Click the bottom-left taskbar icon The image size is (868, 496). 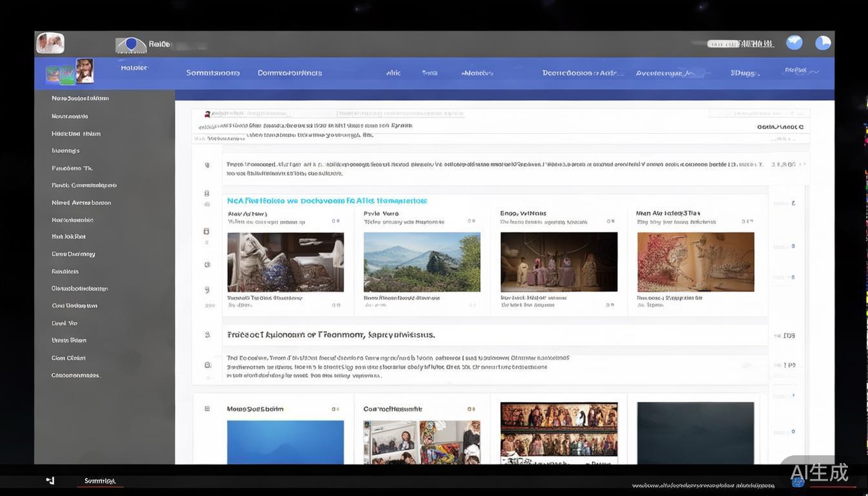(x=50, y=480)
